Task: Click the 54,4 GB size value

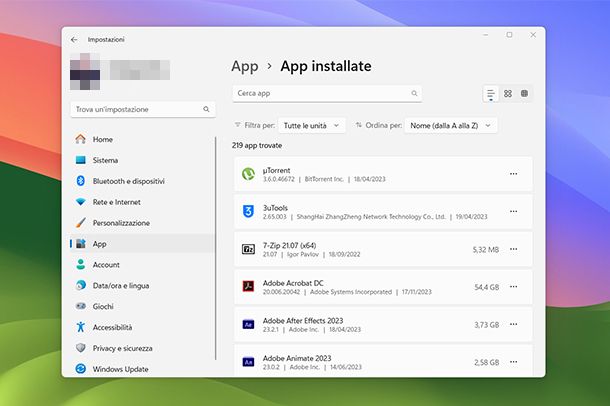Action: tap(486, 287)
